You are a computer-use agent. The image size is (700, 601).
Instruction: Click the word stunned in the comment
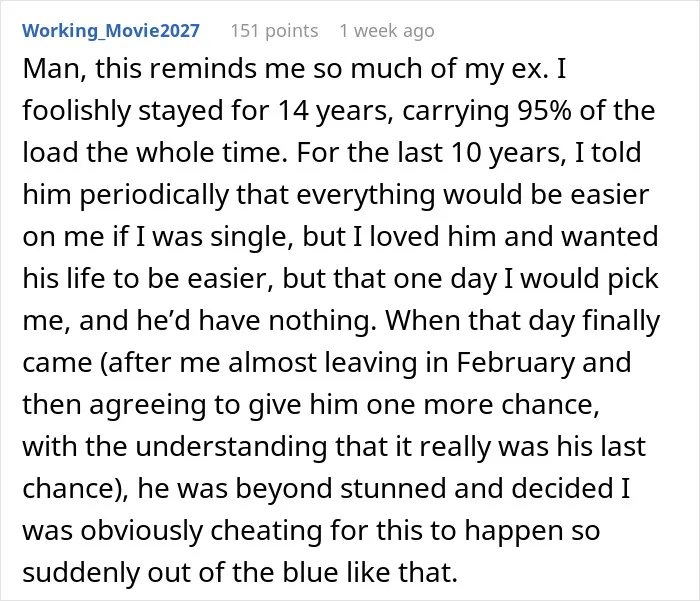pos(393,488)
